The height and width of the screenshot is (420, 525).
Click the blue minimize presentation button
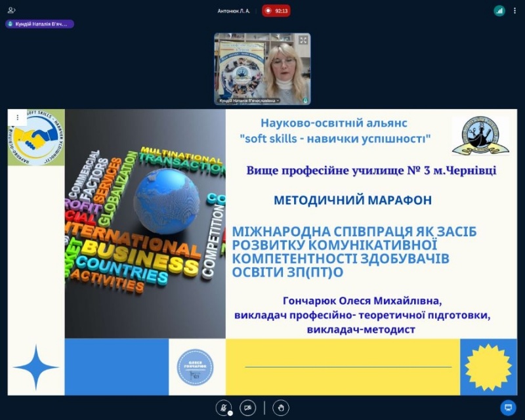pos(507,408)
